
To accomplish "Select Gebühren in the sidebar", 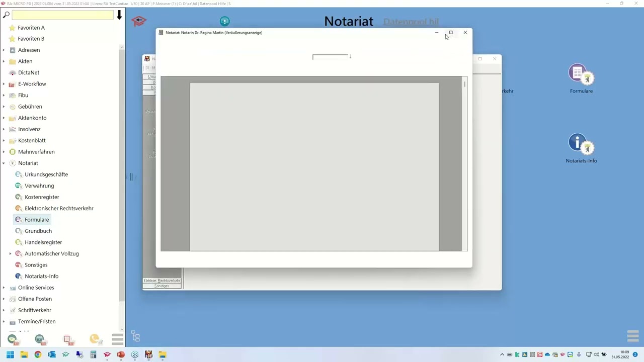I will tap(30, 107).
